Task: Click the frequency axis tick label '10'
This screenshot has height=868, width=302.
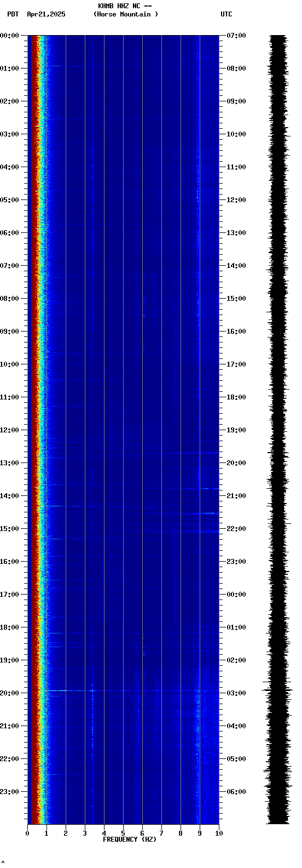Action: point(219,833)
